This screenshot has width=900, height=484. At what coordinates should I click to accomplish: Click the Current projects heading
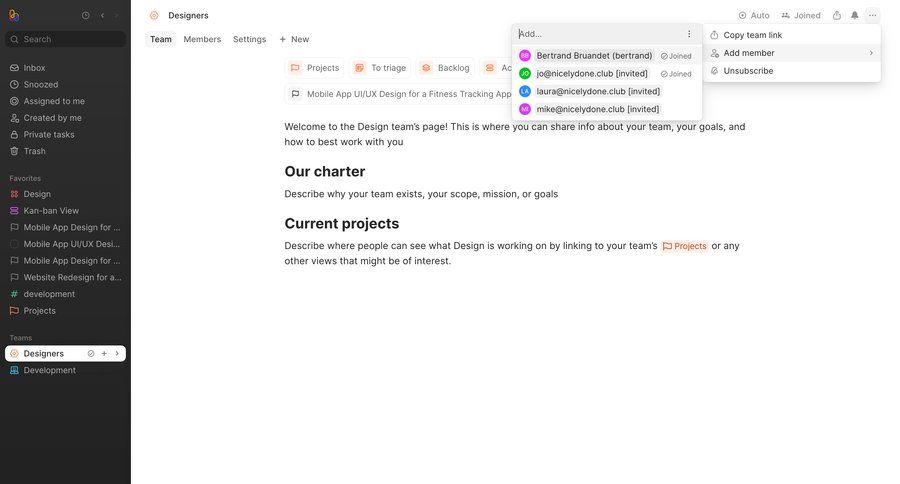(342, 223)
